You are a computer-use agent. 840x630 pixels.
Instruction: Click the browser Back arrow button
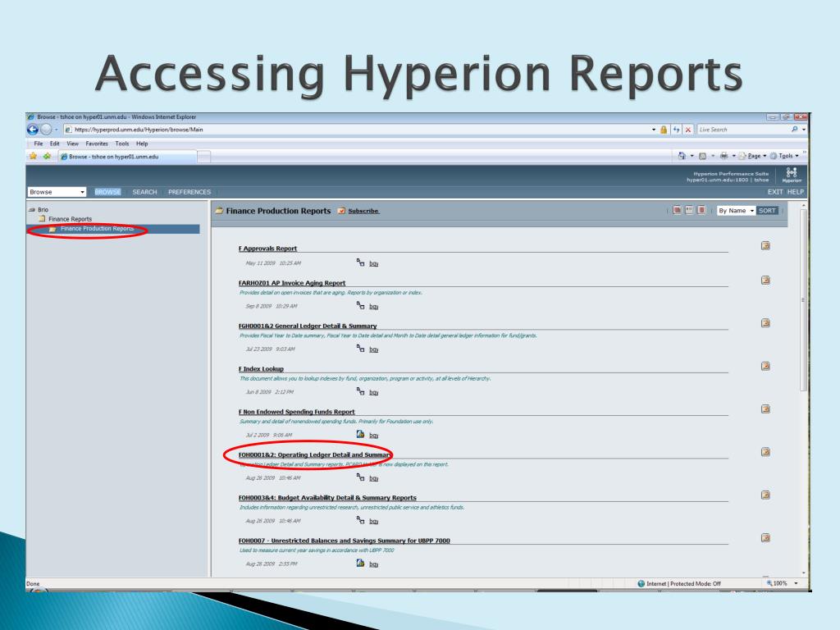[33, 130]
